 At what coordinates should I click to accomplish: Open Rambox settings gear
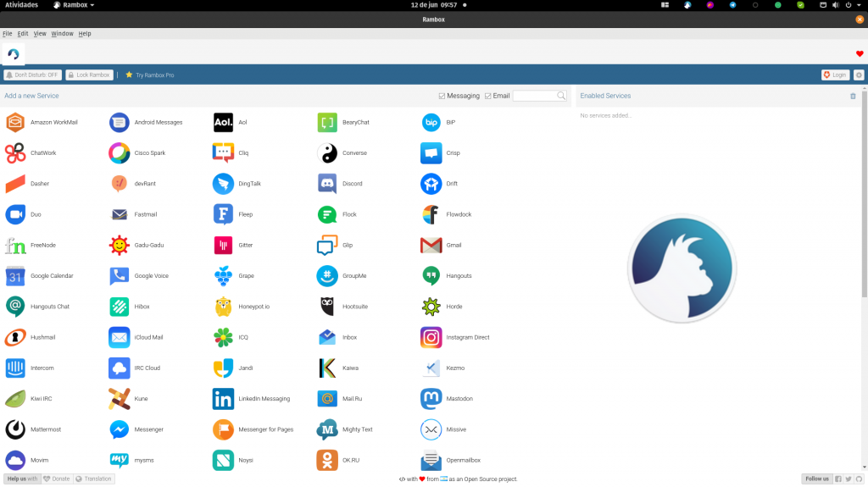[859, 75]
